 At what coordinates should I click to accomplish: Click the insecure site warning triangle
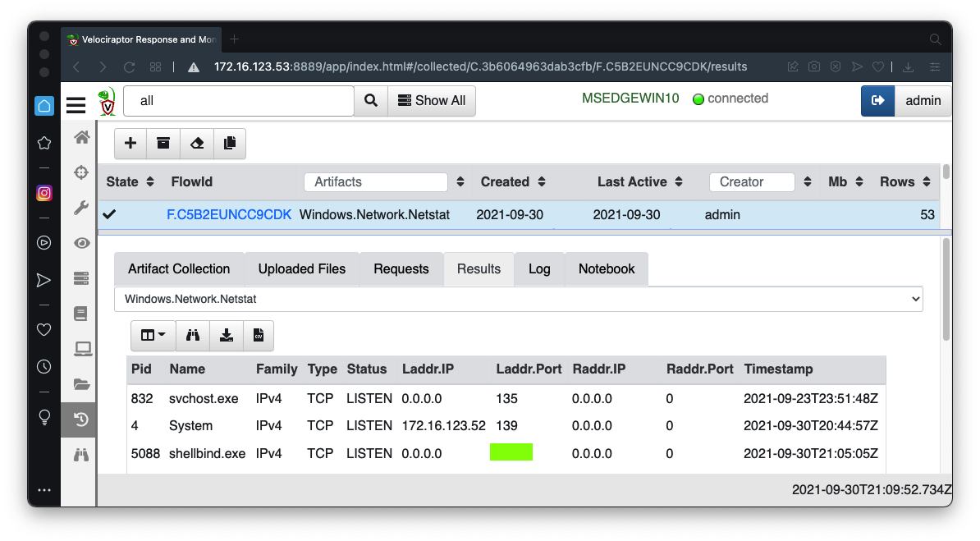pos(194,67)
